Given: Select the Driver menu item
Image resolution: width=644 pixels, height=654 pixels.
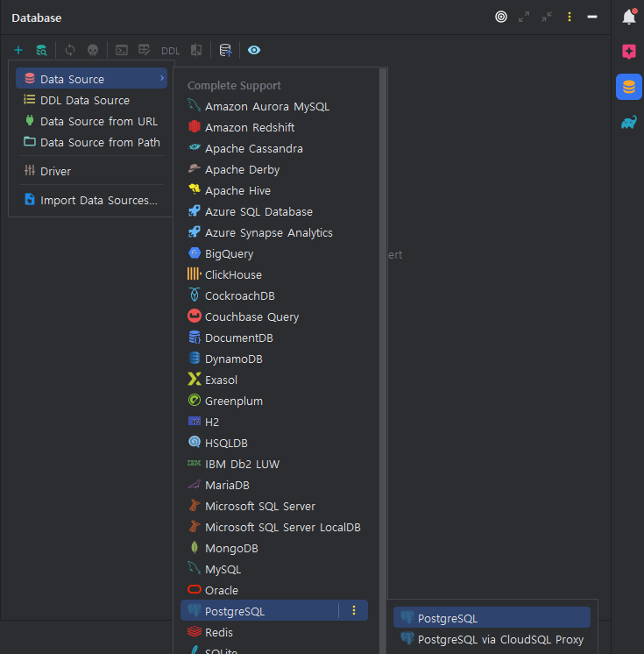Looking at the screenshot, I should 92,171.
